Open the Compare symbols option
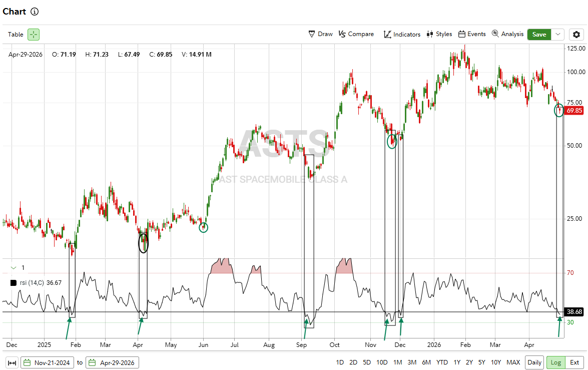Viewport: 588px width, 370px height. 356,34
